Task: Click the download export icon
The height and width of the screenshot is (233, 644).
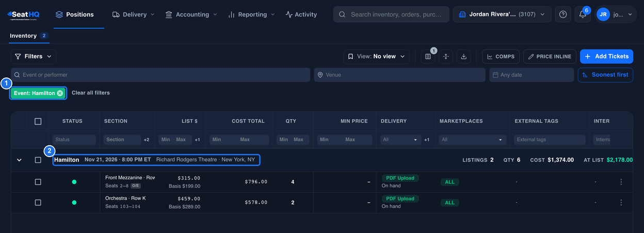Action: 463,56
